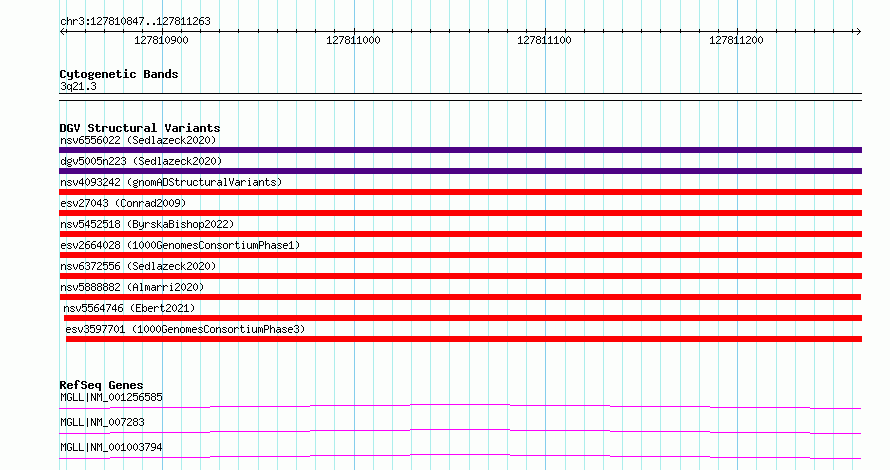Open variant esv3597701 (1000GenomesConsortiumPhase3) label
The width and height of the screenshot is (890, 470).
185,329
